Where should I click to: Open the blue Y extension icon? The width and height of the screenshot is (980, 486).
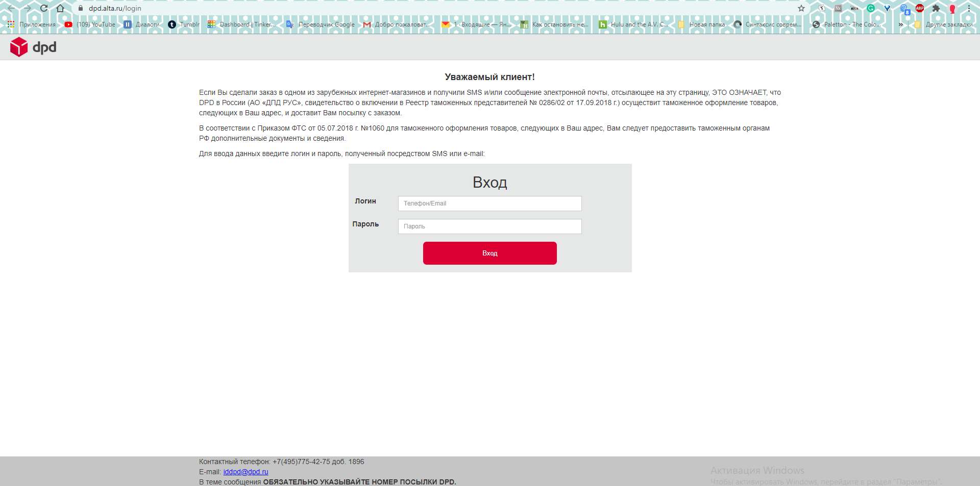[887, 8]
